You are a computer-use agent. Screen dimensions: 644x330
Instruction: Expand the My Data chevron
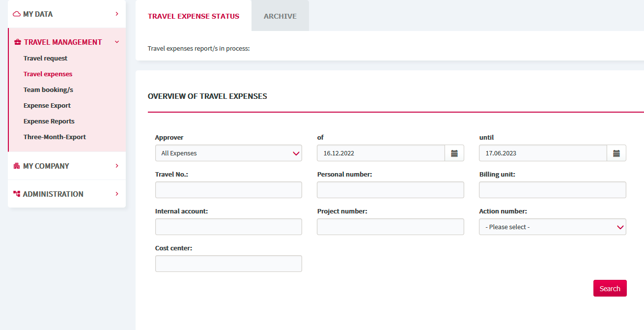coord(117,14)
